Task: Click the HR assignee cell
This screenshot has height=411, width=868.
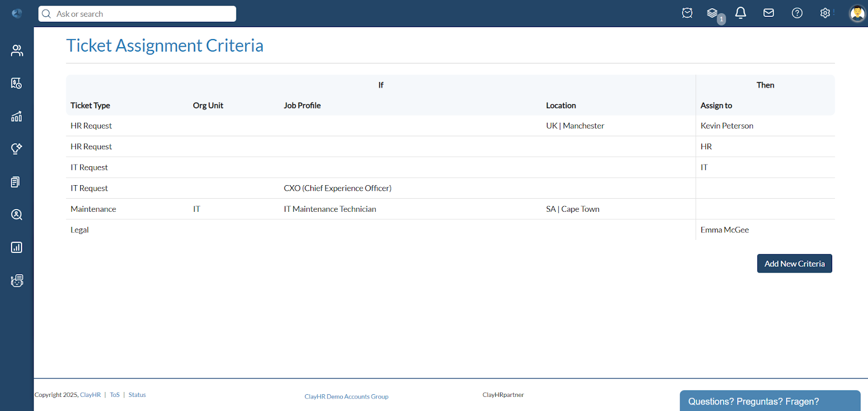Action: coord(706,147)
